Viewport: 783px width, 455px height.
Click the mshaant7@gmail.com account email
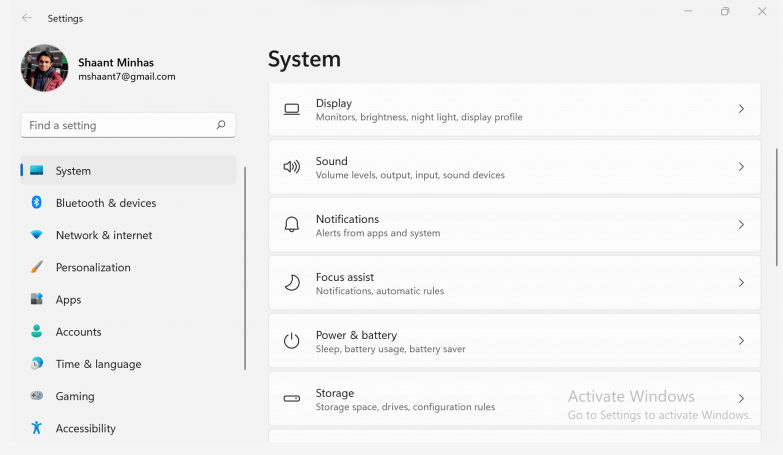tap(127, 76)
